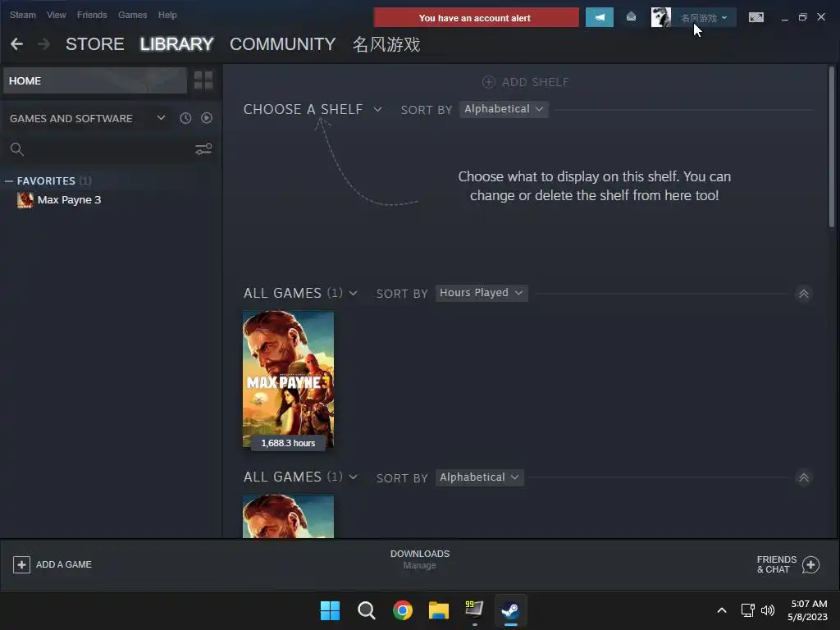Collapse the lower Alphabetical All Games shelf
Screen dimensions: 840x630
click(804, 477)
